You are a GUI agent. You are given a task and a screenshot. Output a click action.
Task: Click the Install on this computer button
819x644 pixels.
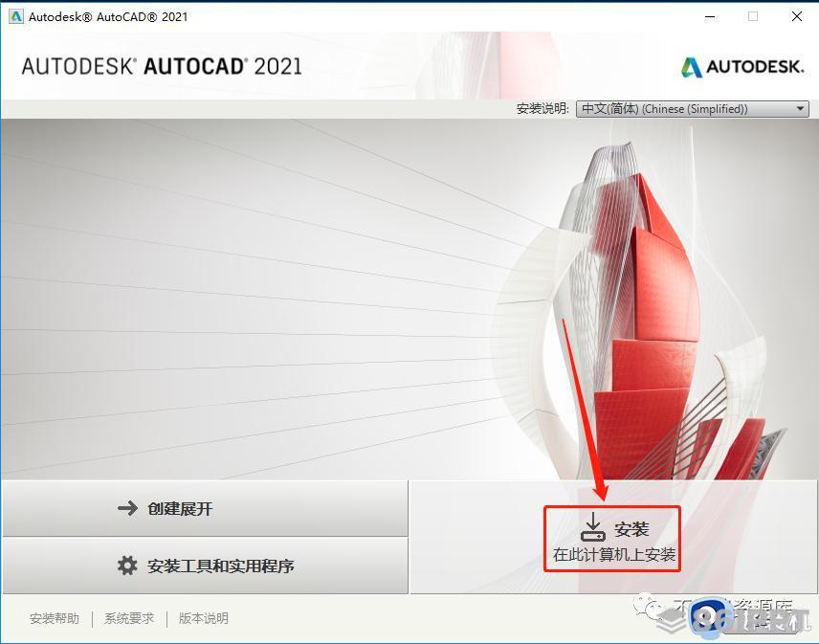[x=613, y=538]
